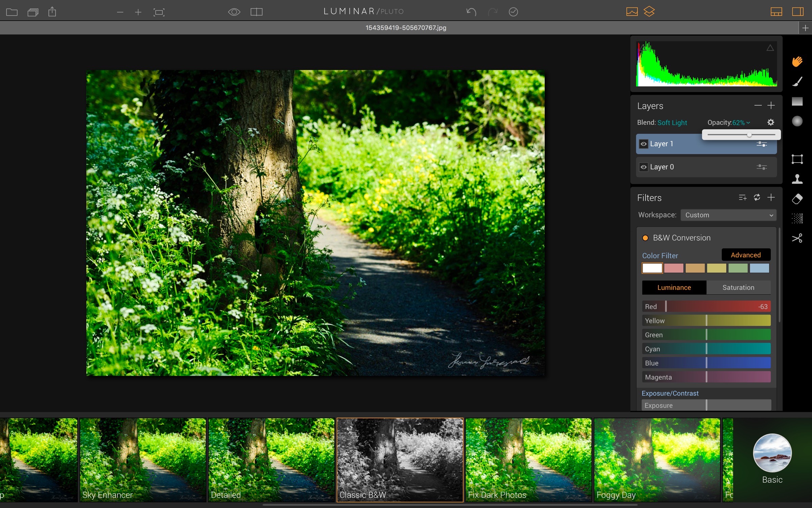
Task: Click the redo arrow icon
Action: point(493,12)
